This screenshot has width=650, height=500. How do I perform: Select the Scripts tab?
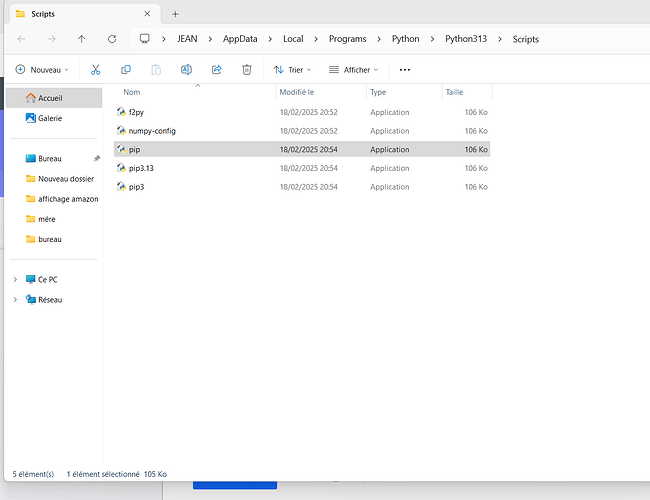coord(83,14)
